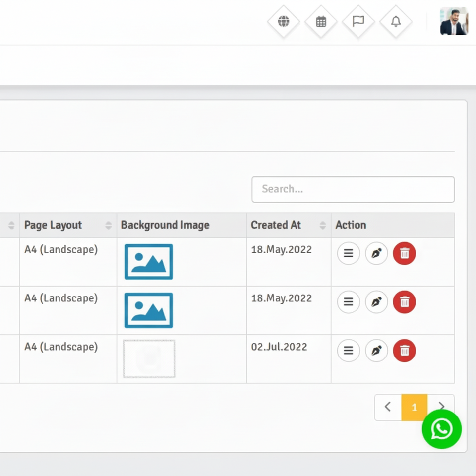Open second row background image thumbnail
The image size is (476, 476).
tap(149, 310)
